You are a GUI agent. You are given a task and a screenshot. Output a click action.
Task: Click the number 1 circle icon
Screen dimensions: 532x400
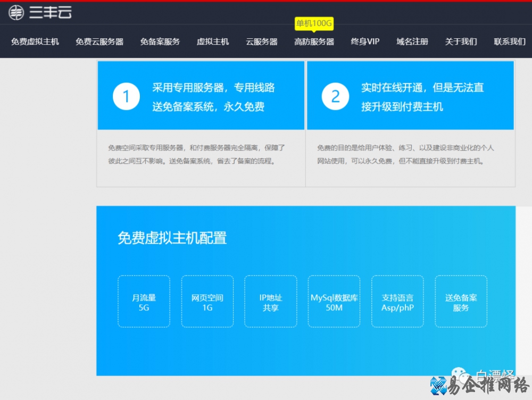[126, 96]
